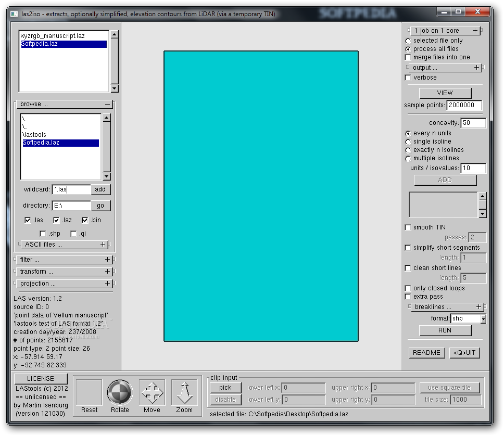Click the LICENSE button
504x436 pixels.
point(41,379)
